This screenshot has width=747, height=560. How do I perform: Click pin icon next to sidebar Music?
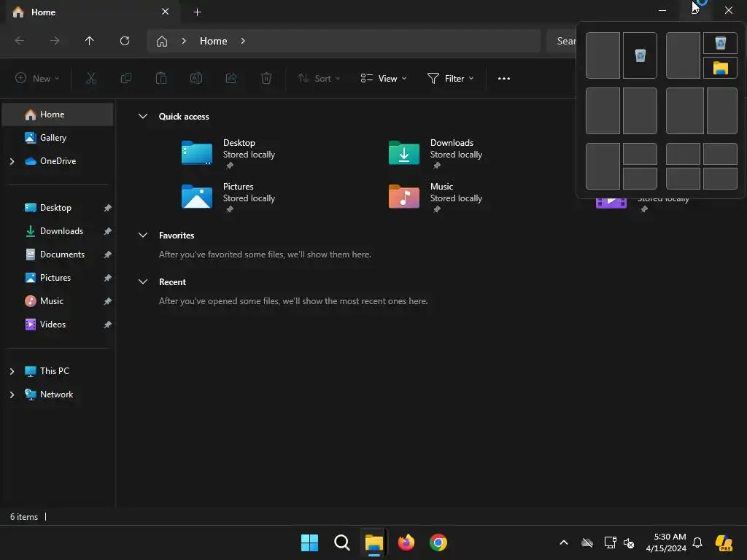(x=108, y=301)
